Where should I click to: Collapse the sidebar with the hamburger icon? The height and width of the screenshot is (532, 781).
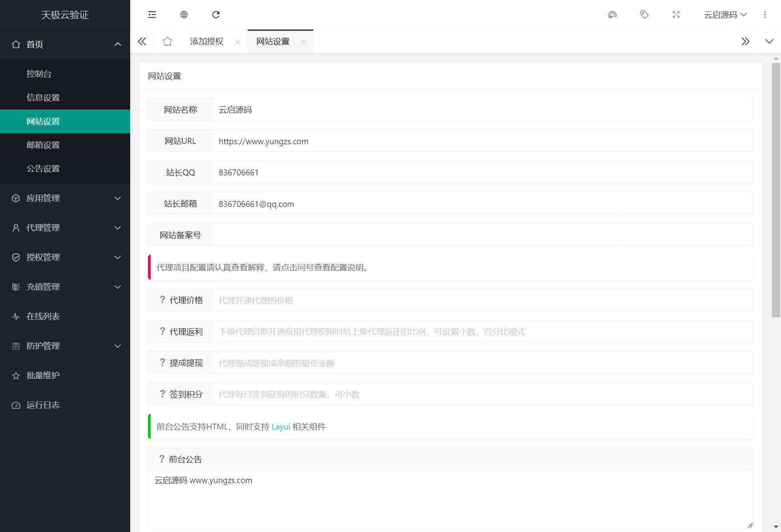(x=151, y=15)
